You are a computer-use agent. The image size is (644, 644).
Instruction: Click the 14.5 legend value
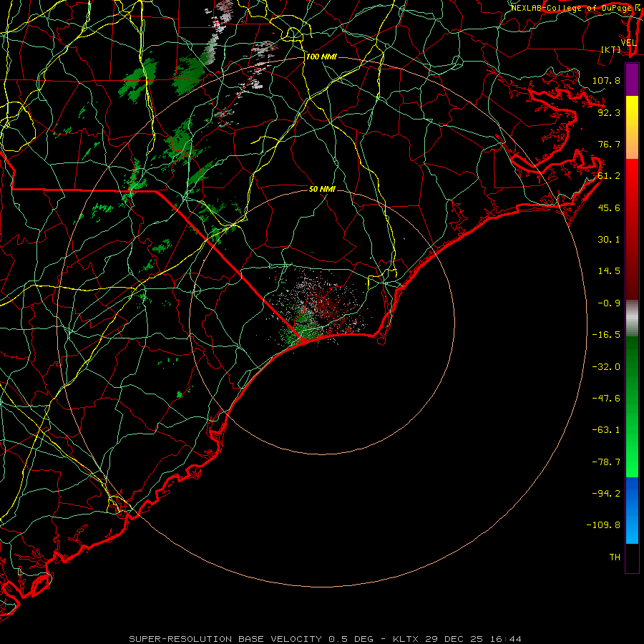(x=609, y=271)
